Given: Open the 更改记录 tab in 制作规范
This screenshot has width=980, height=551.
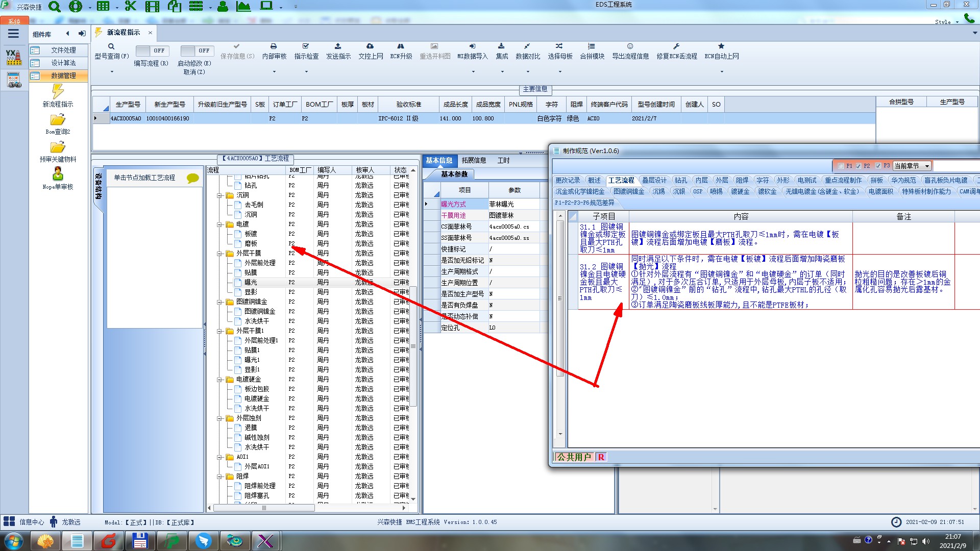Looking at the screenshot, I should click(x=568, y=181).
